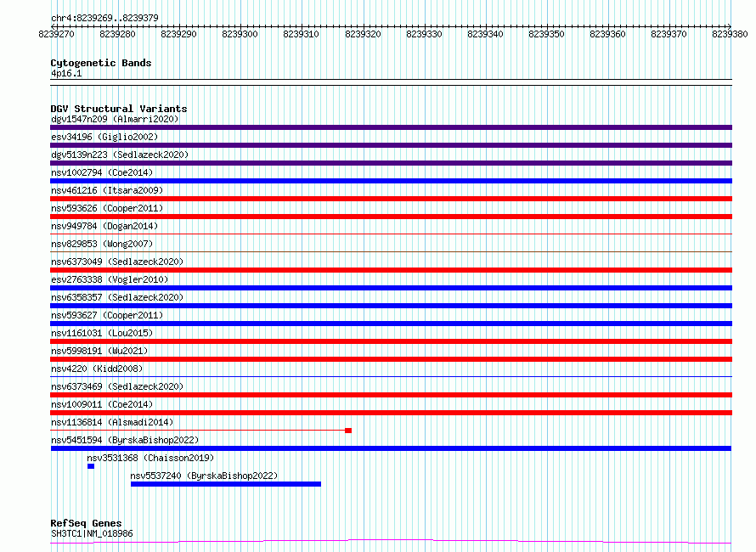Screen dimensions: 756x552
Task: Click the RefSeq Genes track title
Action: 87,523
